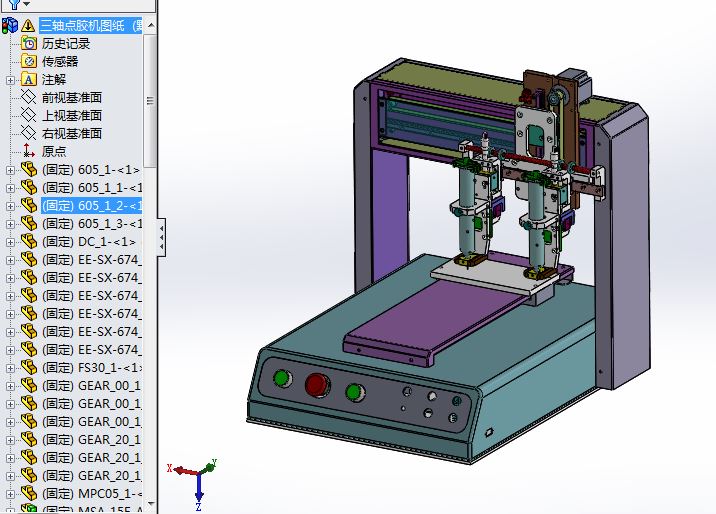Image resolution: width=716 pixels, height=514 pixels.
Task: Click the 原点 origin icon
Action: point(29,151)
